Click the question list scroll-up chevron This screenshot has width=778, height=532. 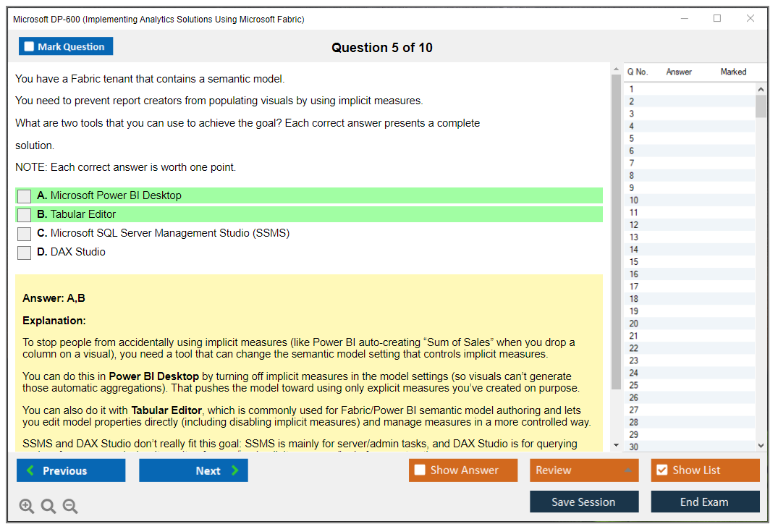[761, 88]
